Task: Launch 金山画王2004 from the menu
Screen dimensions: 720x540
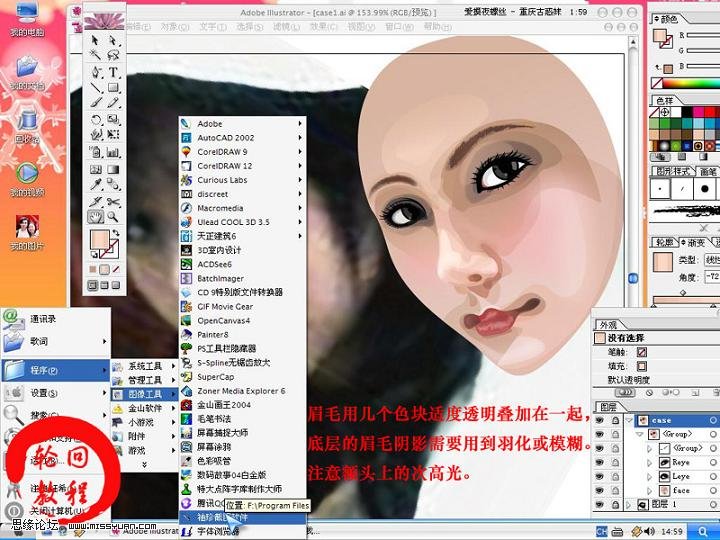Action: click(242, 405)
